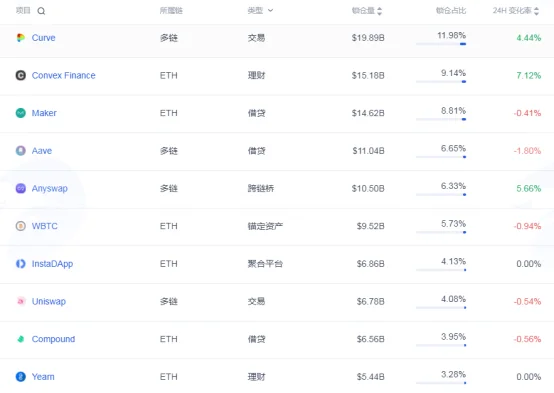Screen dimensions: 554x393
Task: Click the green Compound logo icon
Action: click(x=20, y=339)
